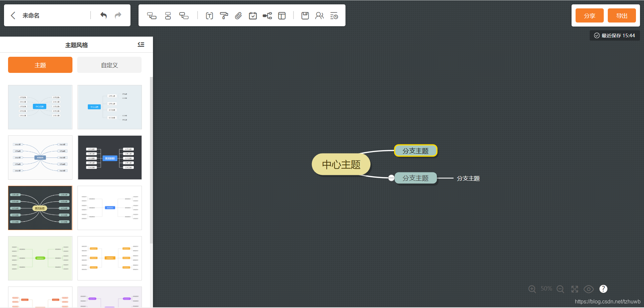The height and width of the screenshot is (308, 644).
Task: Select the format painter style icon
Action: (x=224, y=16)
